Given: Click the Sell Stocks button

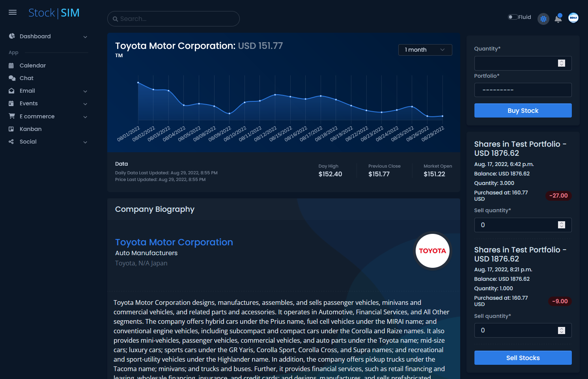Looking at the screenshot, I should pyautogui.click(x=523, y=358).
